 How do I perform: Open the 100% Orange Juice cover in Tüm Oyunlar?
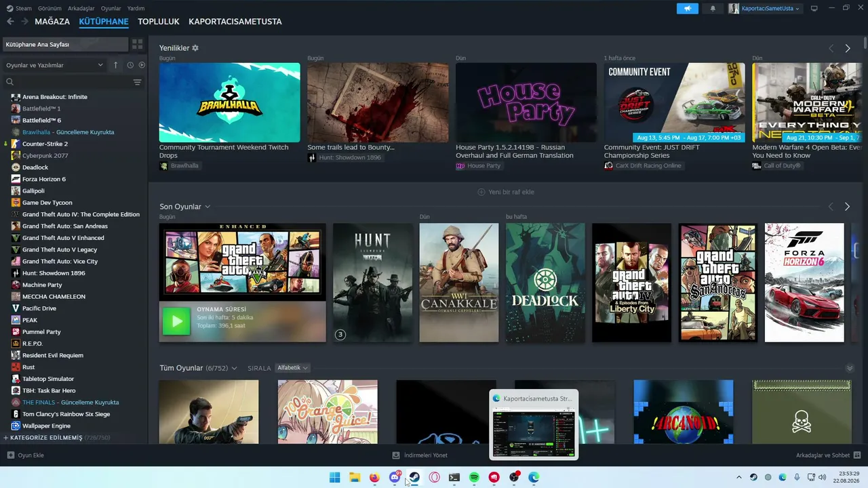click(328, 412)
